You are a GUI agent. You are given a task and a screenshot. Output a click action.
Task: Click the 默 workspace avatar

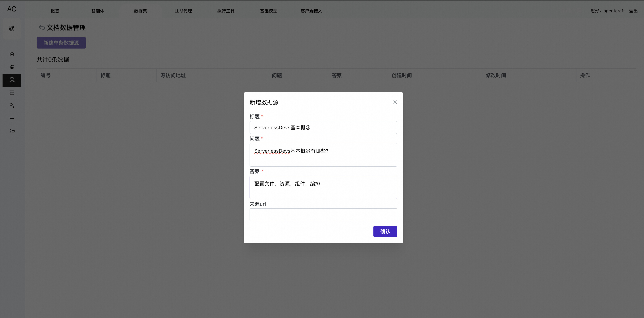12,28
